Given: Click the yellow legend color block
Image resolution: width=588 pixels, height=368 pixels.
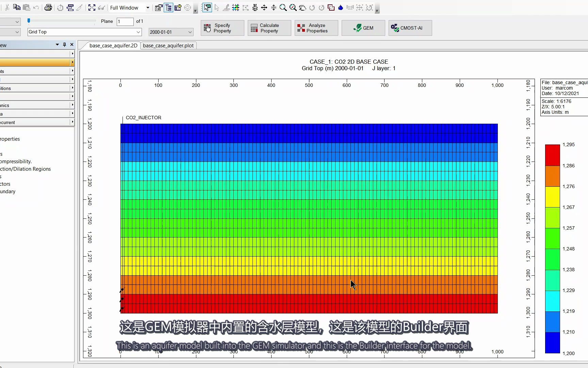Looking at the screenshot, I should (x=553, y=197).
